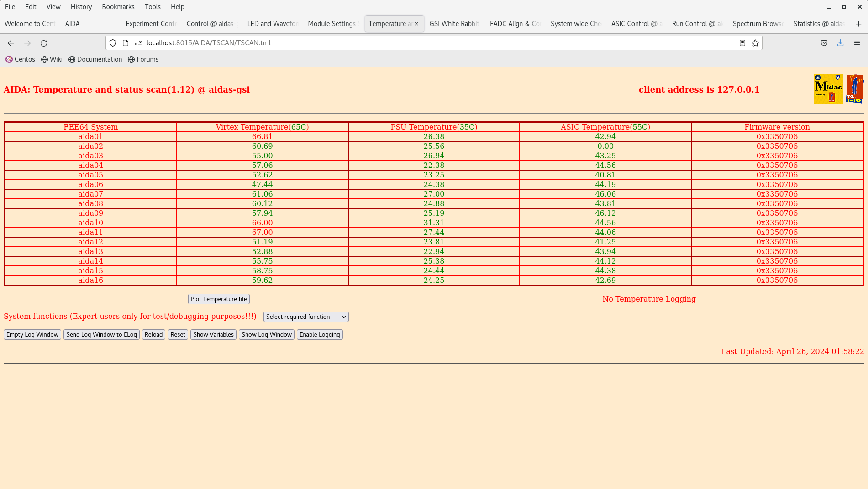Click PSU Temperature(35C) column header

[434, 127]
